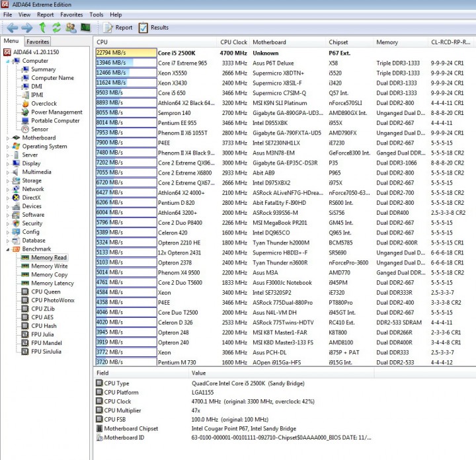
Task: Open the Results toolbar button
Action: 153,28
